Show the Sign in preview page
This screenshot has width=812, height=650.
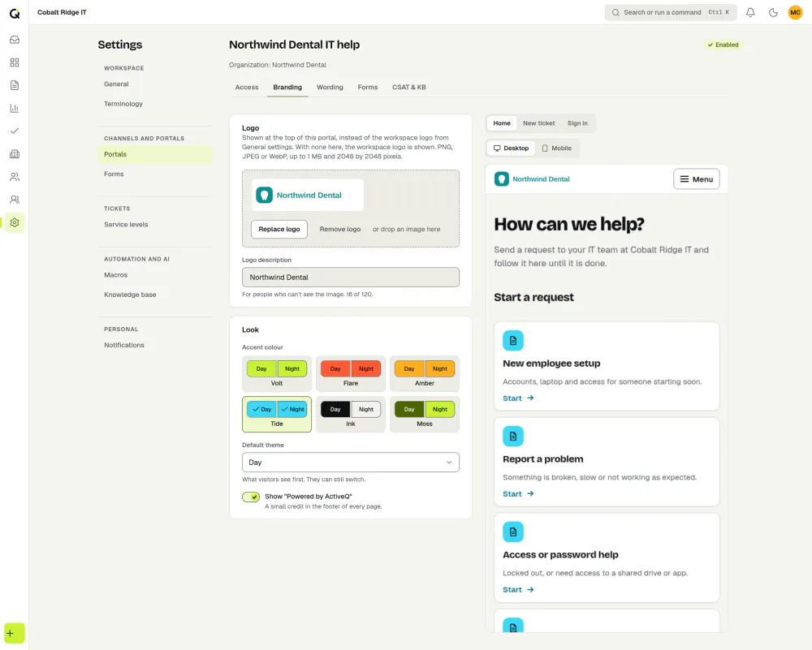click(577, 123)
